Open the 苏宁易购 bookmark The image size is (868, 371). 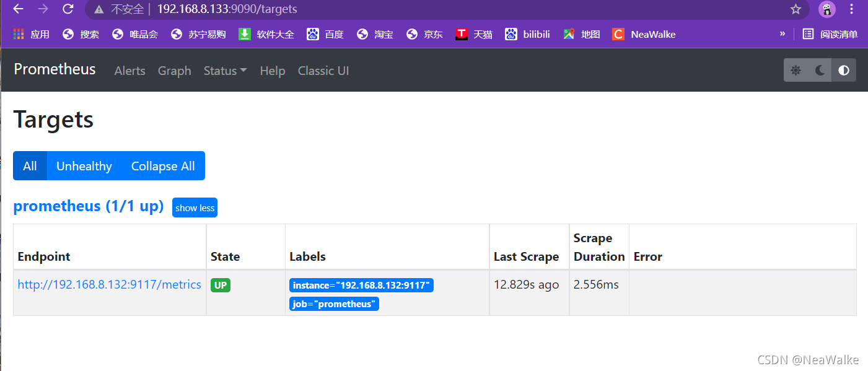[198, 34]
